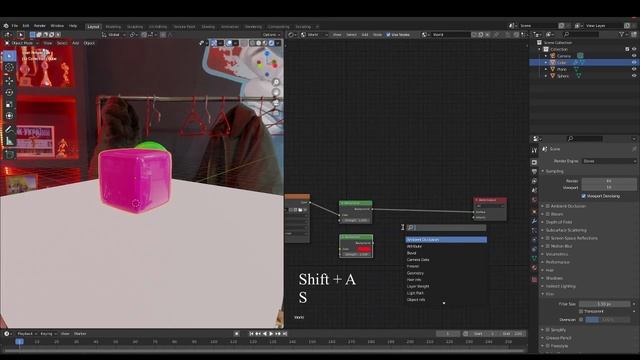The width and height of the screenshot is (640, 360).
Task: Click the Overscan percentage slider
Action: (x=608, y=320)
